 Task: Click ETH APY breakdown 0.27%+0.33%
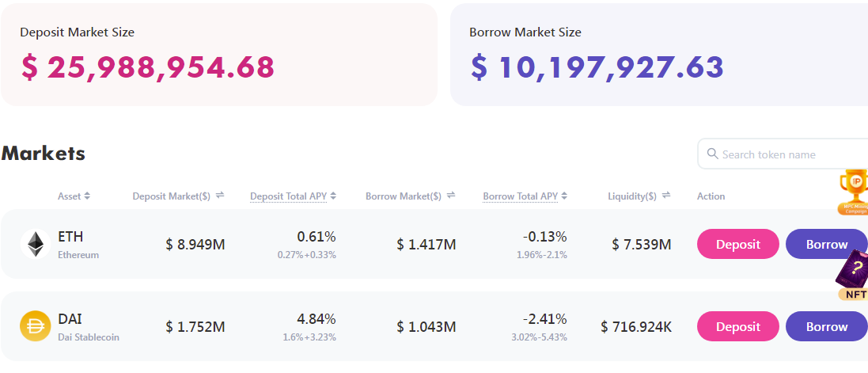coord(307,255)
